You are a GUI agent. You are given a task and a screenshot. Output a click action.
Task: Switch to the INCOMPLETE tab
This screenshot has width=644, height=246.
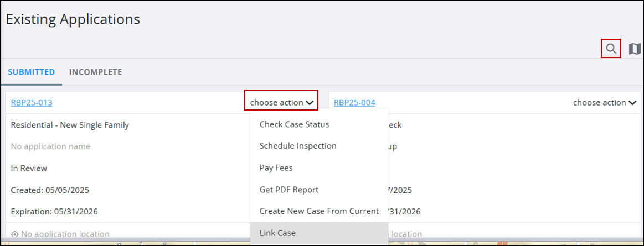[x=95, y=72]
